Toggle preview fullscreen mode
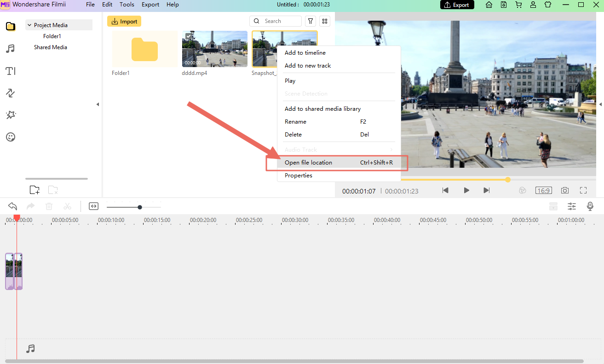Viewport: 604px width, 364px height. tap(583, 190)
